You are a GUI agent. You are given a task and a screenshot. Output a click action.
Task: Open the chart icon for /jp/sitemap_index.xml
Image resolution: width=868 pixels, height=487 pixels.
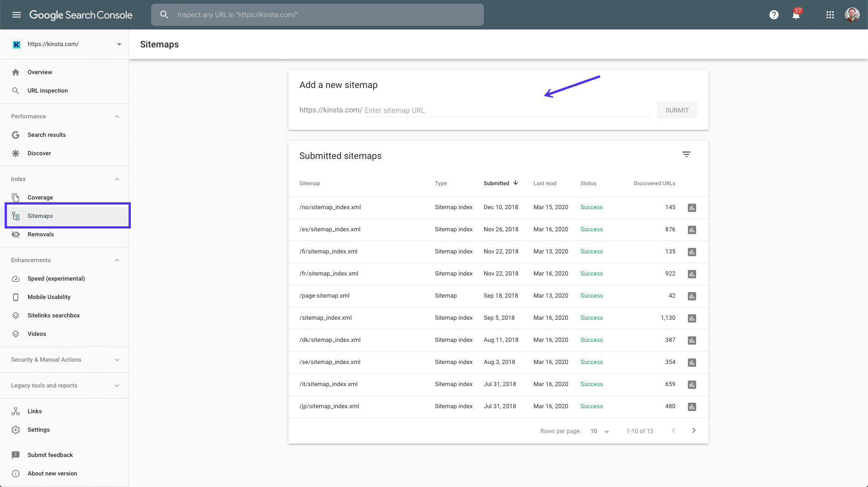coord(692,407)
